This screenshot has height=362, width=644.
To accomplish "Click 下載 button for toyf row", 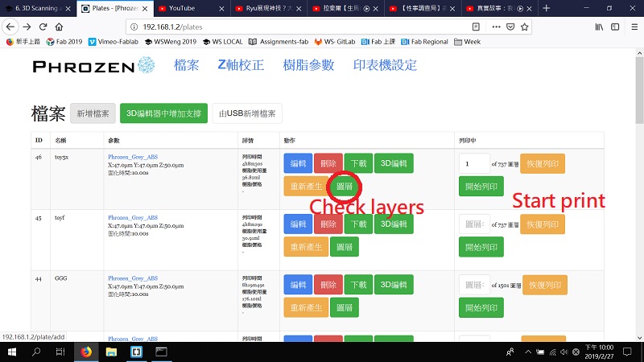I will pyautogui.click(x=358, y=224).
